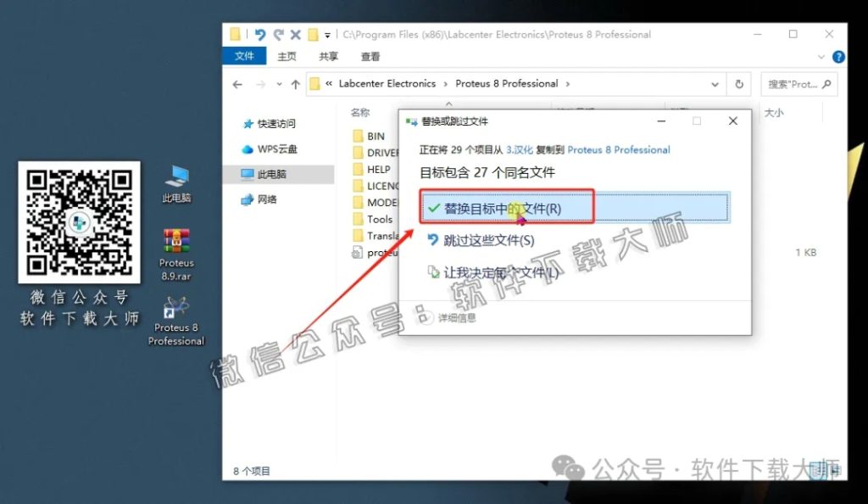Click the Refresh icon next to the address bar
This screenshot has height=504, width=868.
tap(738, 84)
